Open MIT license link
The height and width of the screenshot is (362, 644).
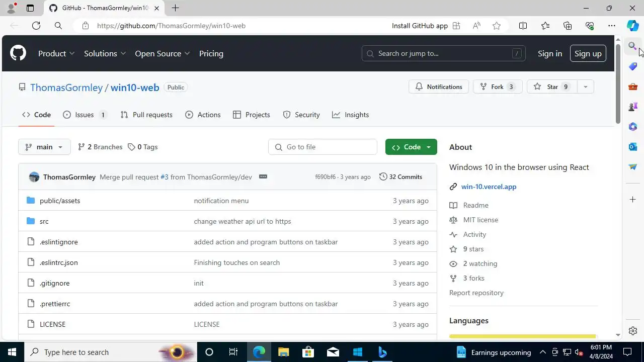point(480,220)
